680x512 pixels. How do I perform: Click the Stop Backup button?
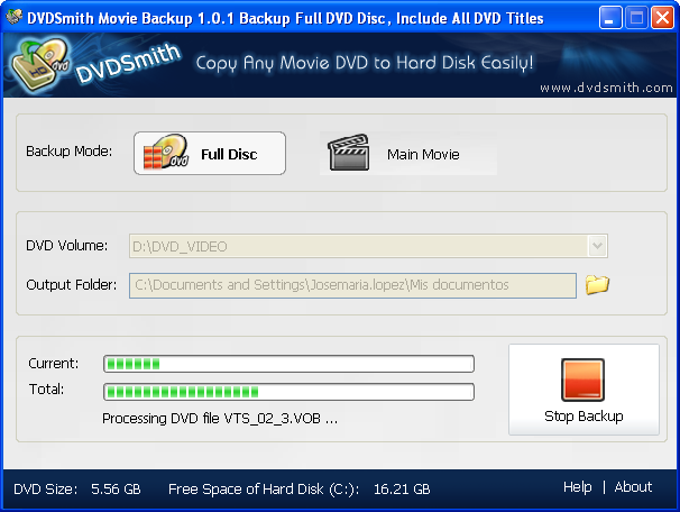[x=584, y=389]
